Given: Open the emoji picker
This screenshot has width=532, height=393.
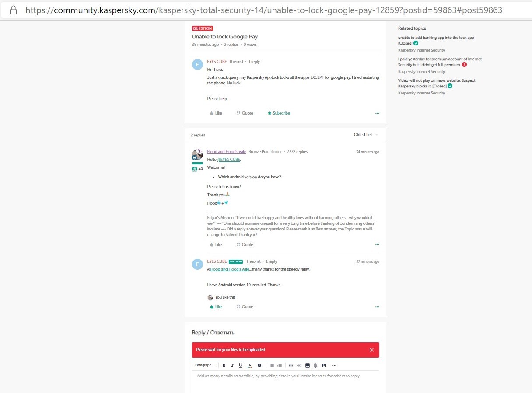Looking at the screenshot, I should coord(291,365).
